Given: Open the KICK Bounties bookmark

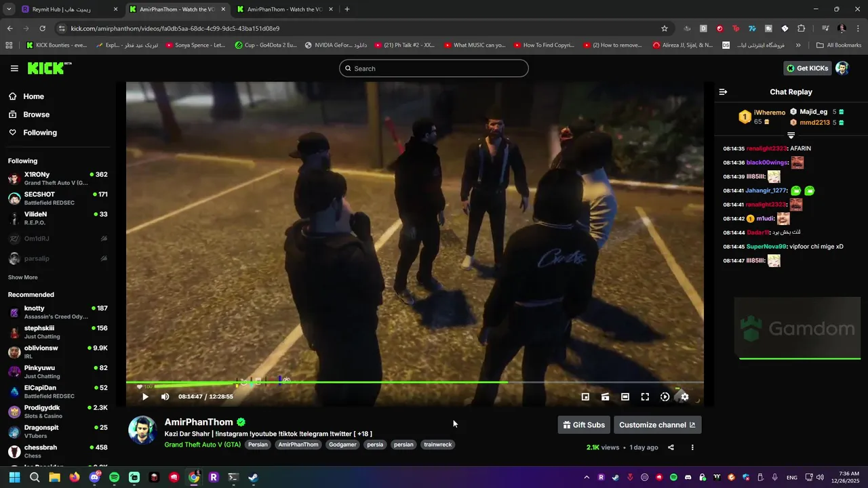Looking at the screenshot, I should pos(57,45).
